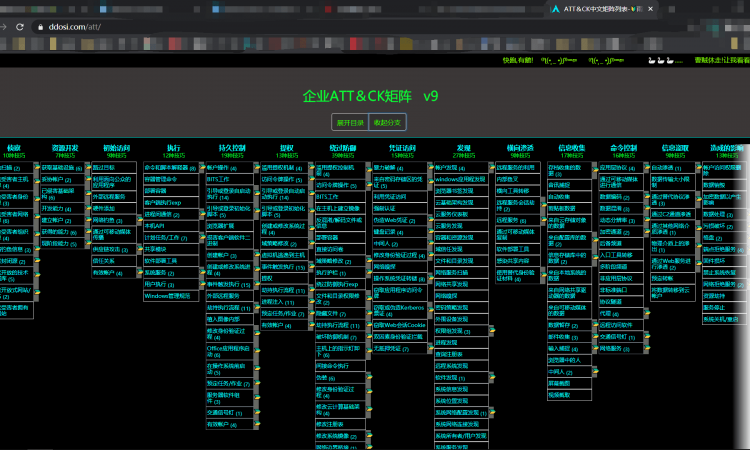Click the 收起分支 button

click(x=387, y=122)
